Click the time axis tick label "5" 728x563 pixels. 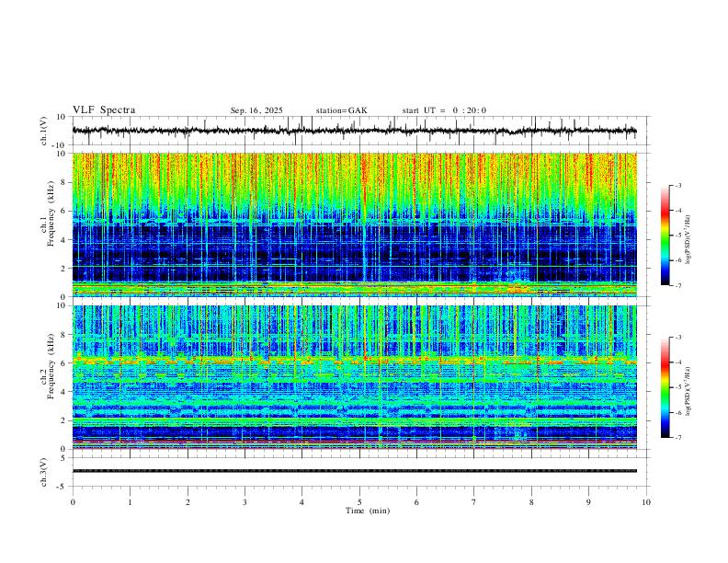click(x=359, y=502)
